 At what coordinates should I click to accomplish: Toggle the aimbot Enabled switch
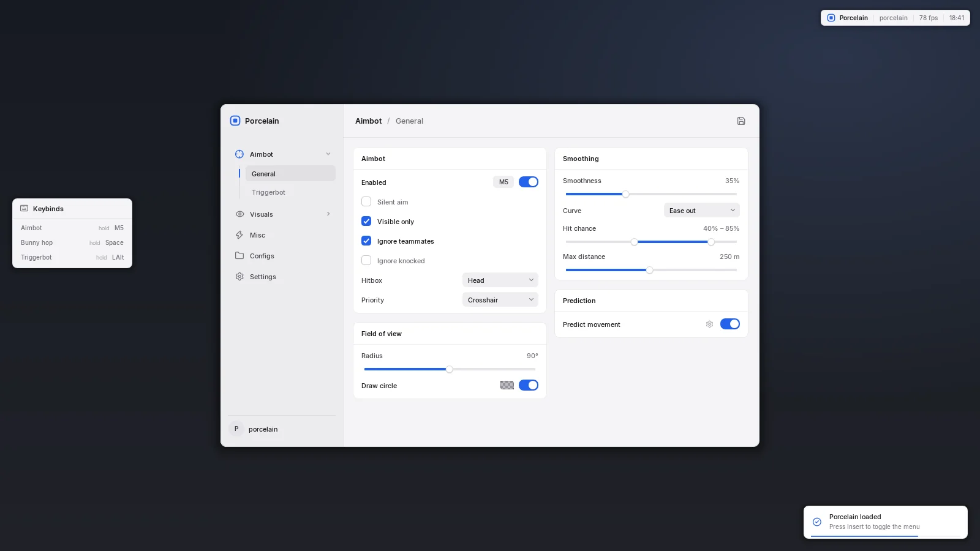tap(529, 182)
